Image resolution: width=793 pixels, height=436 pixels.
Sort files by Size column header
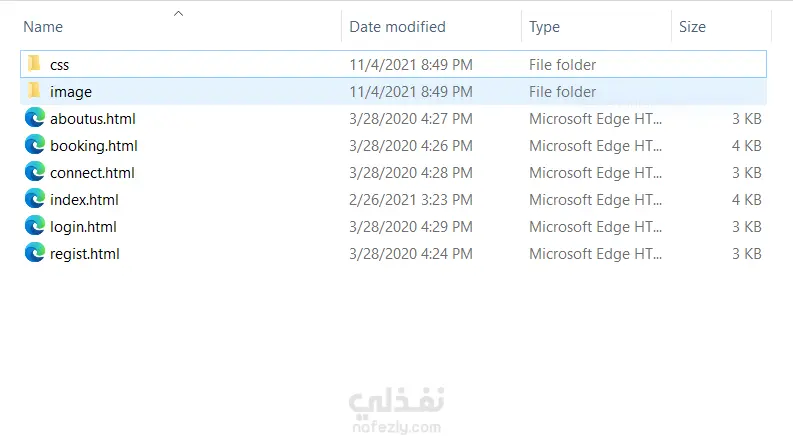(692, 27)
